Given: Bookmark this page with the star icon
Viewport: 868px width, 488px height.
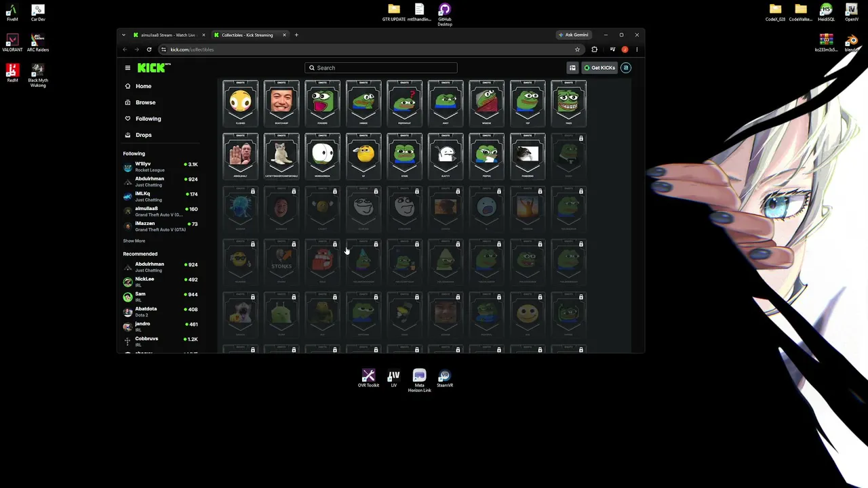Looking at the screenshot, I should pos(578,49).
